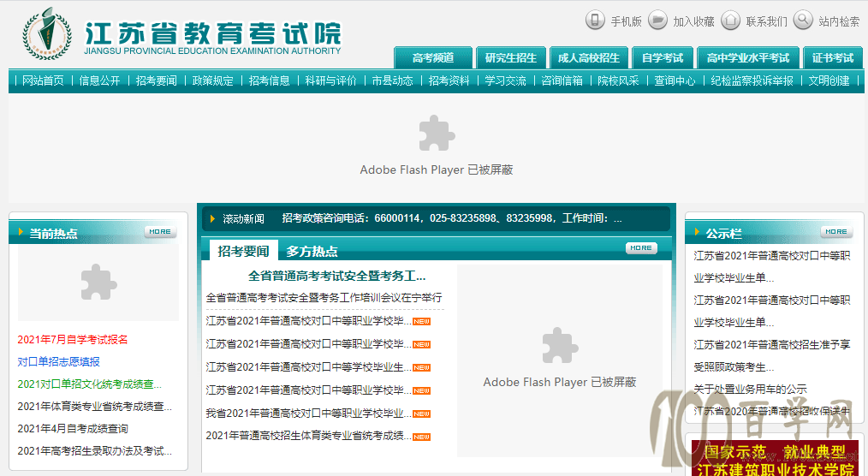
Task: Select the 招考要闻 tab in the news panel
Action: [x=243, y=252]
